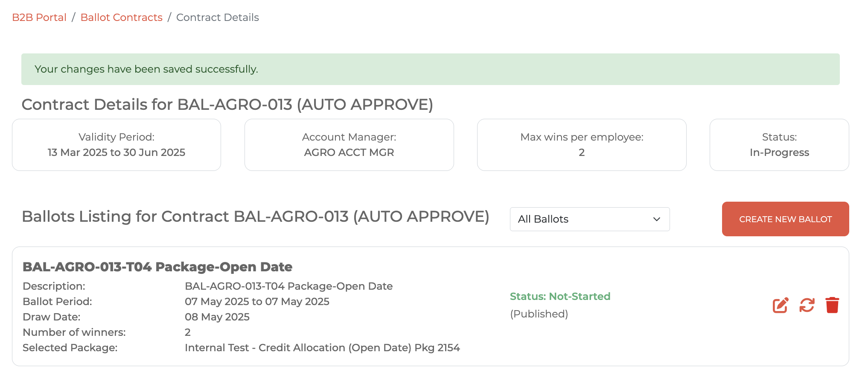Click the Contract Details breadcrumb item
This screenshot has width=868, height=376.
(x=217, y=18)
